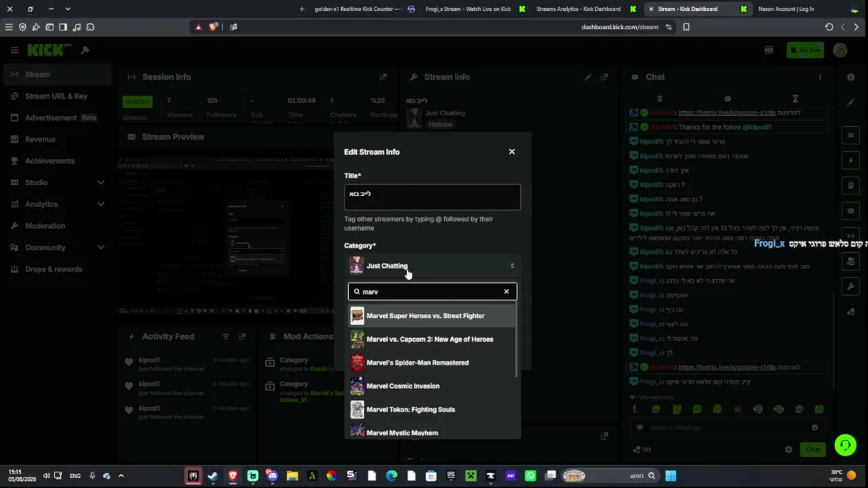Click the speech bubble icon in Chat toolbar
Viewport: 868px width, 488px height.
pyautogui.click(x=728, y=99)
